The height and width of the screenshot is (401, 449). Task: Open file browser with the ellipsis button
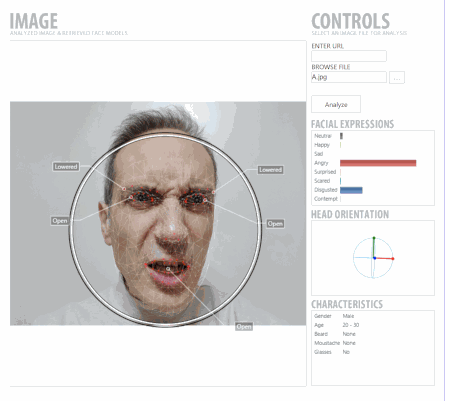coord(397,78)
